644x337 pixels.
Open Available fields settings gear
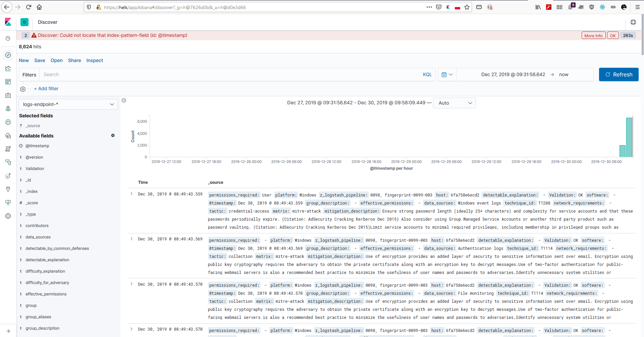click(x=113, y=135)
